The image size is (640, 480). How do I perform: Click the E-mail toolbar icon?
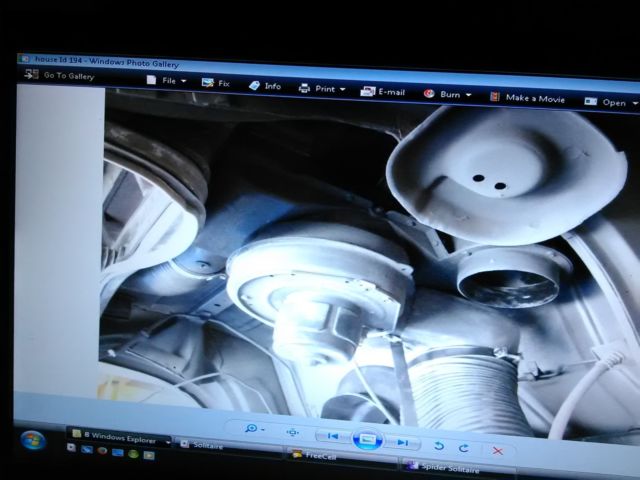383,92
